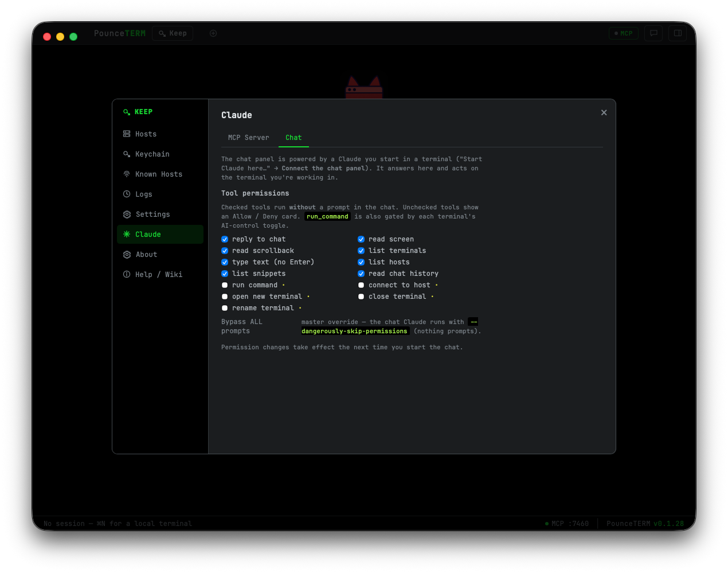
Task: Click the PounceTERM logo text in the title bar
Action: point(120,33)
